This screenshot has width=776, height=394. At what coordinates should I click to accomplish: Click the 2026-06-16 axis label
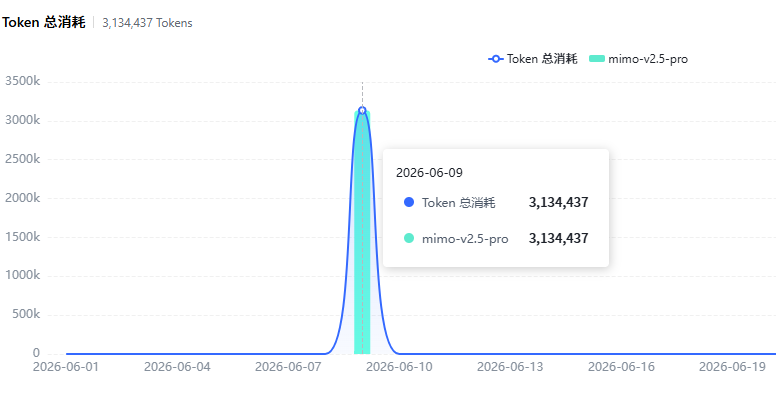[x=621, y=367]
